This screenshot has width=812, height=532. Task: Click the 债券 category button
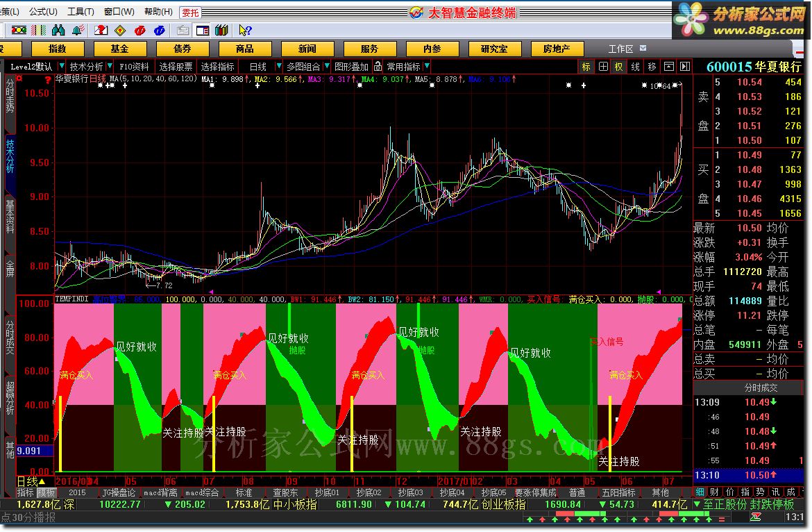pos(183,49)
